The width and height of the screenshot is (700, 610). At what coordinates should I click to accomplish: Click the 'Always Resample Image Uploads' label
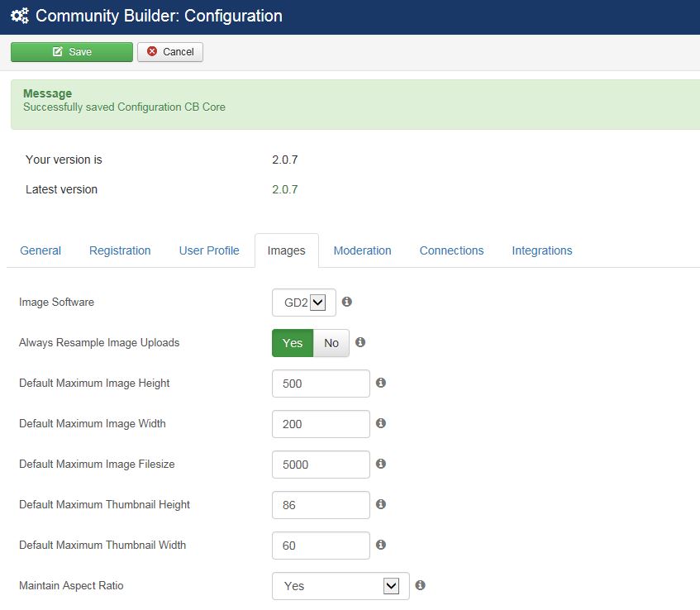click(99, 342)
